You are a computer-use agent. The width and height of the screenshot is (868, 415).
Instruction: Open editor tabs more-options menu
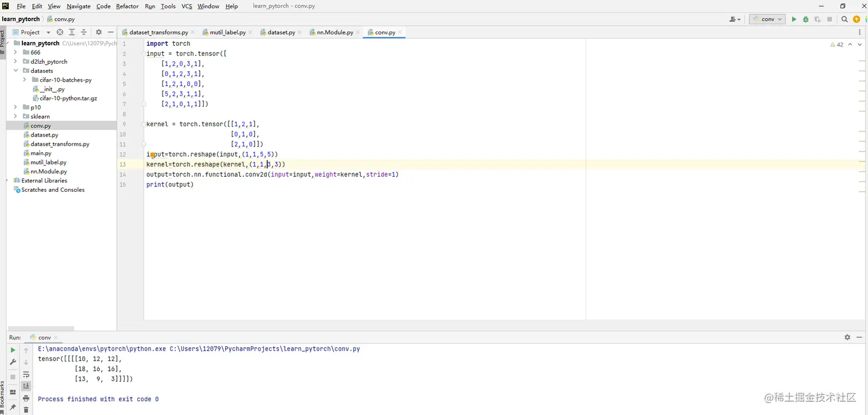pyautogui.click(x=861, y=32)
